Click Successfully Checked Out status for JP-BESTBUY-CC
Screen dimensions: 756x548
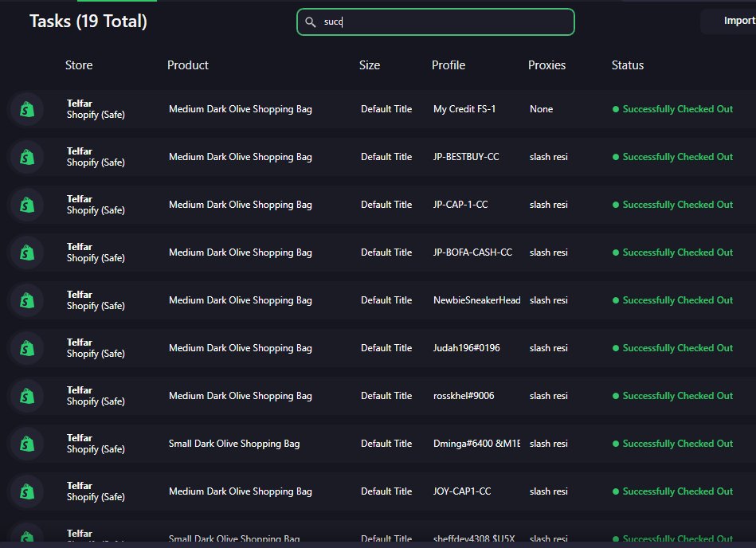tap(672, 157)
